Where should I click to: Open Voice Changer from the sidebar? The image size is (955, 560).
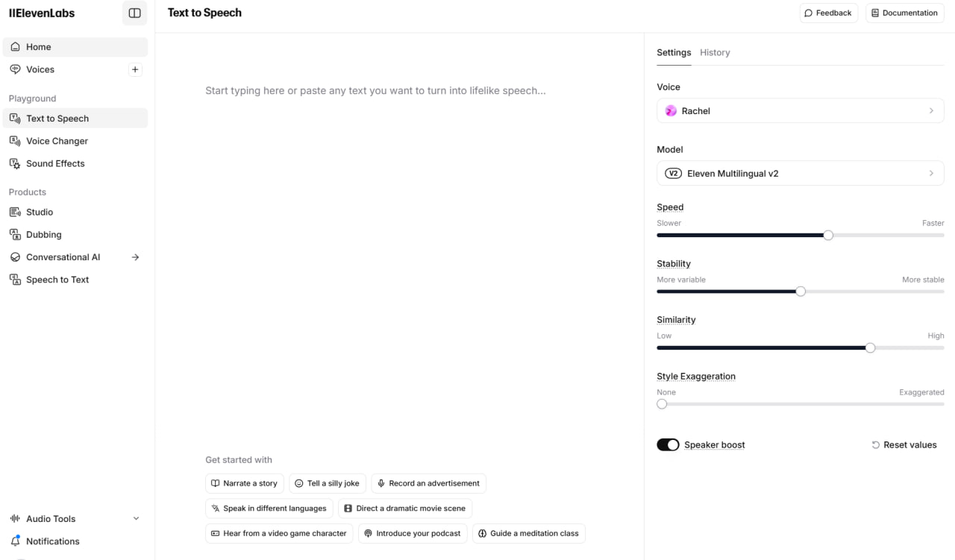(57, 141)
